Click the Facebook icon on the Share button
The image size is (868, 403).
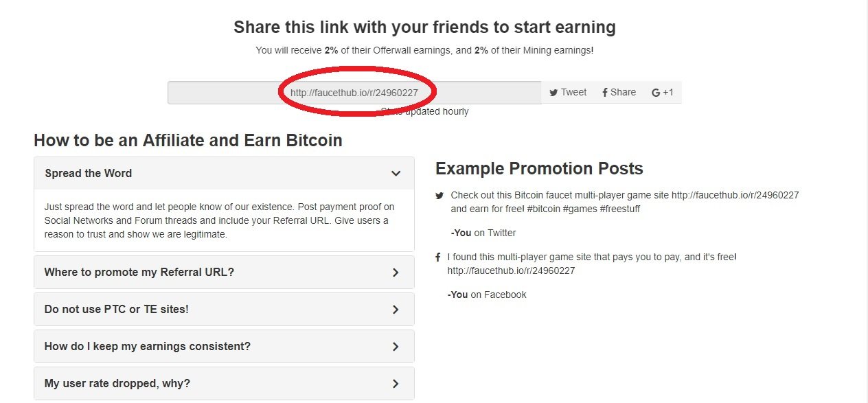pyautogui.click(x=604, y=93)
